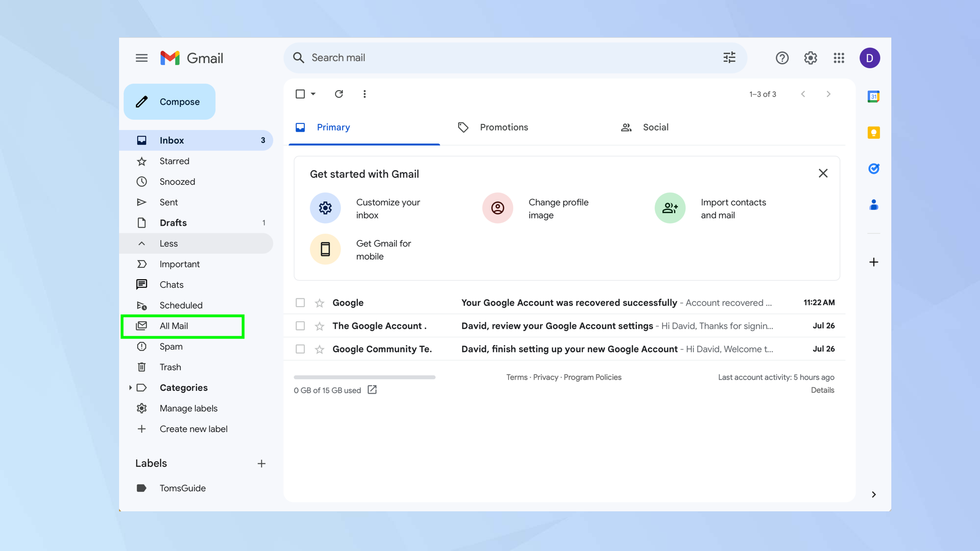Open the account recovered email subject
980x551 pixels.
(569, 303)
